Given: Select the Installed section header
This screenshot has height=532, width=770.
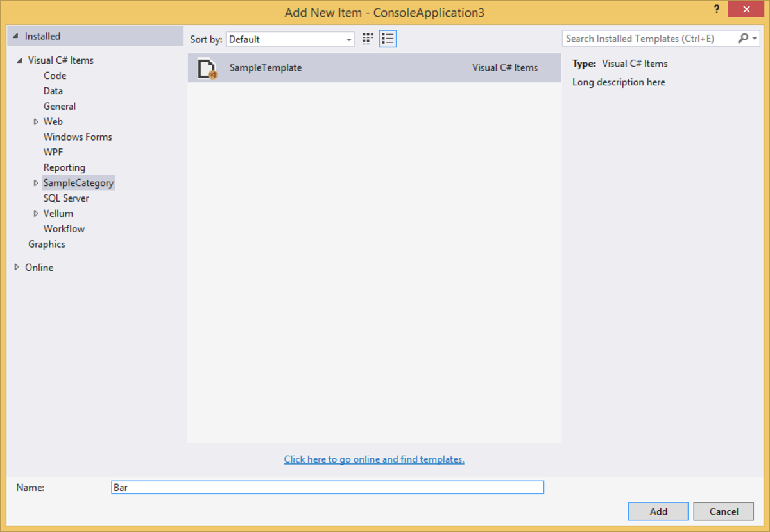Looking at the screenshot, I should 95,37.
